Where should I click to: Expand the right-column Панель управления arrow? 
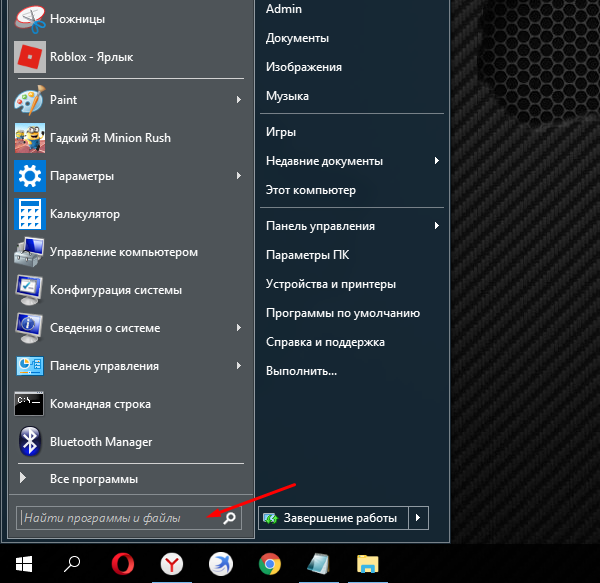coord(437,226)
